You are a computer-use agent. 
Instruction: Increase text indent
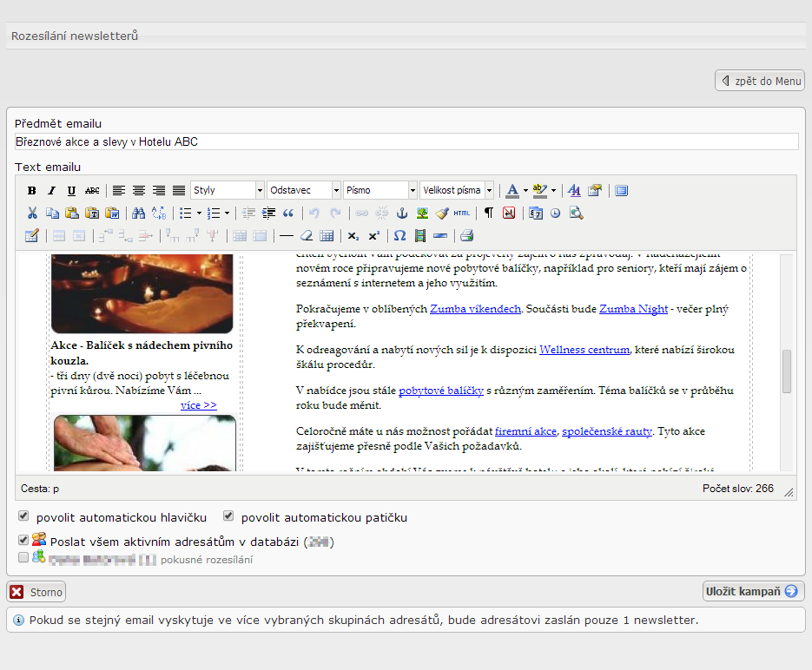click(x=268, y=213)
